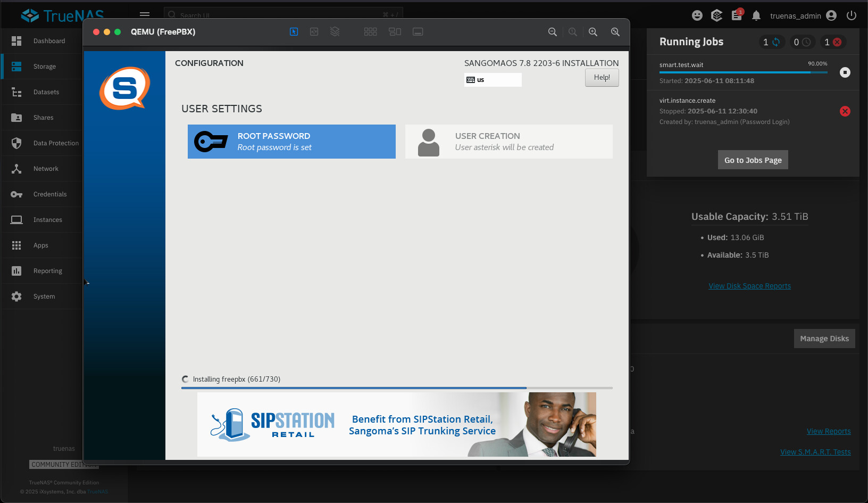
Task: Navigate to Instances in the sidebar
Action: (x=47, y=220)
